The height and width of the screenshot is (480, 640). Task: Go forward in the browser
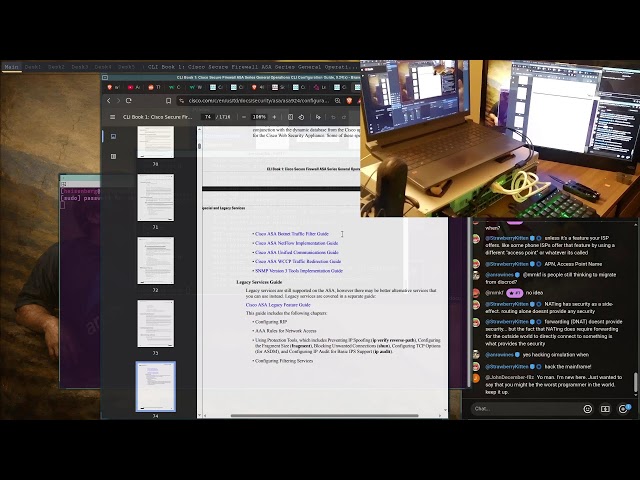click(118, 100)
